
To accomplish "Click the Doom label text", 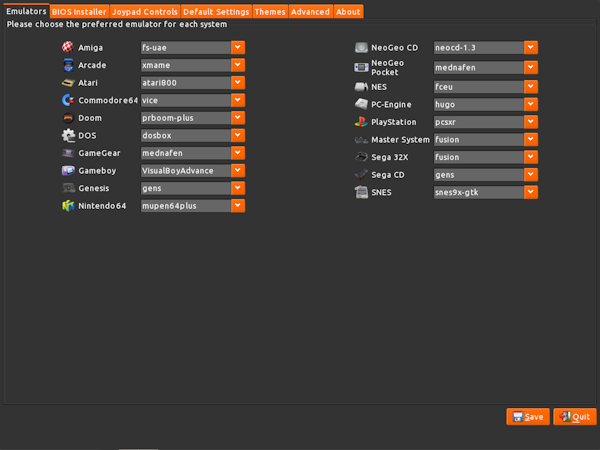I will coord(90,118).
